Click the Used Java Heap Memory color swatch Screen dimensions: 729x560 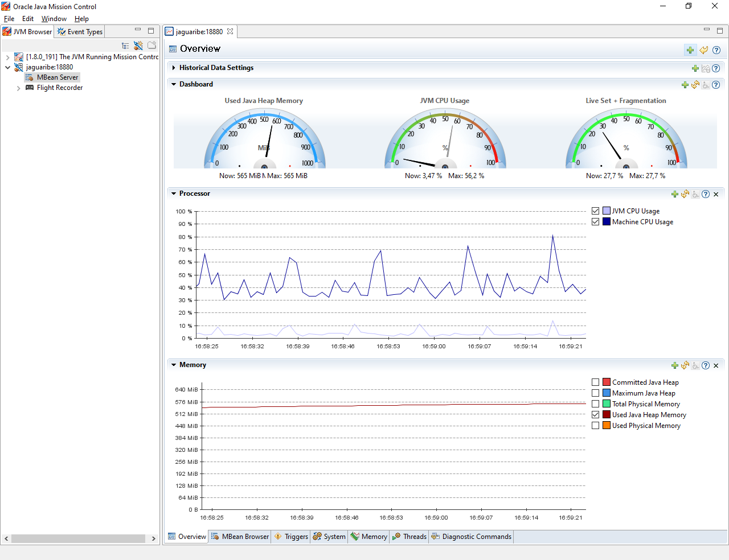click(605, 414)
